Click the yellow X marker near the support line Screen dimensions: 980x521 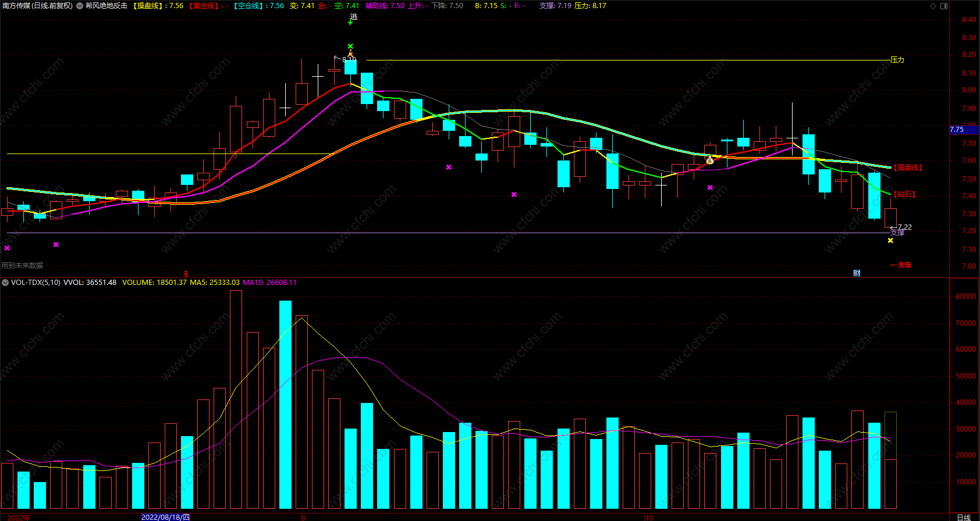pos(890,241)
